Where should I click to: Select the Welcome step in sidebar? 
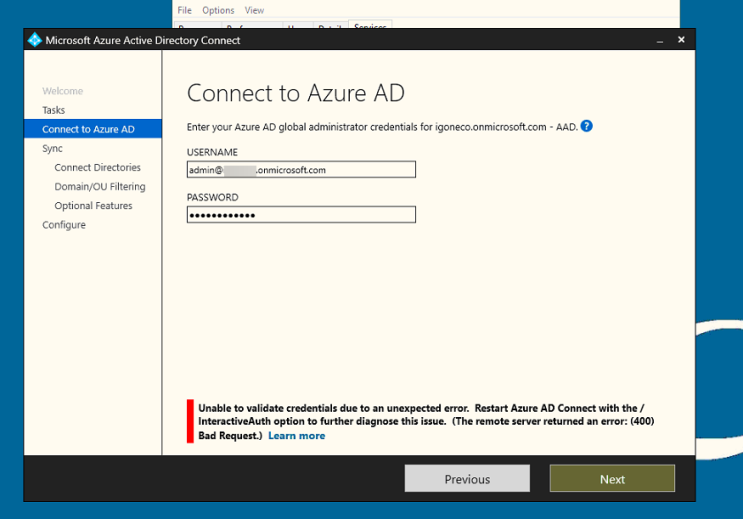point(63,91)
